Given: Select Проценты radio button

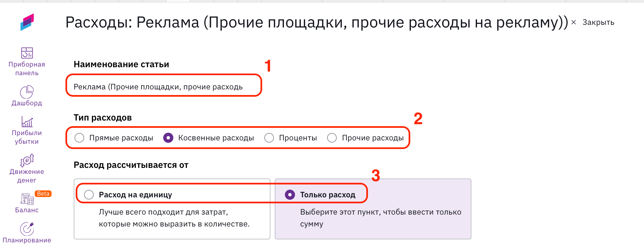Looking at the screenshot, I should tap(269, 138).
